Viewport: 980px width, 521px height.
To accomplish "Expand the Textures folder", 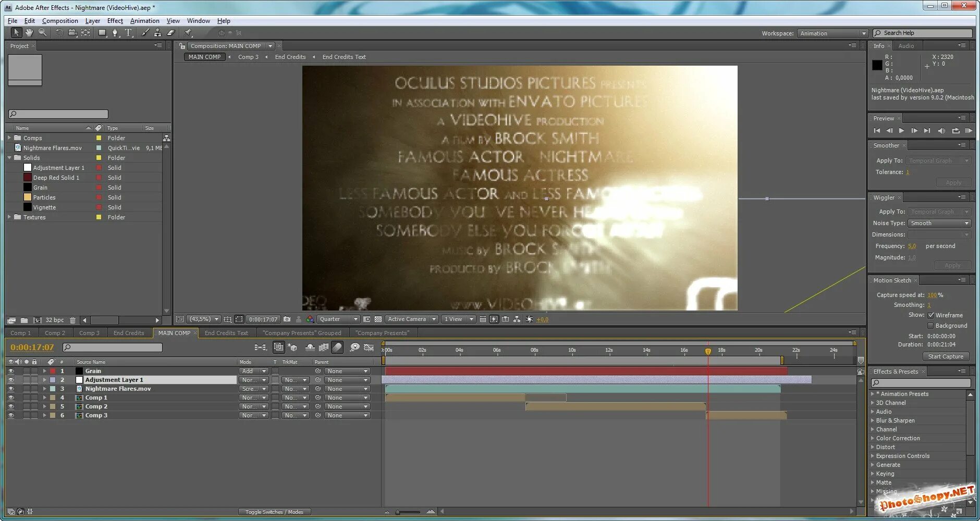I will pyautogui.click(x=9, y=217).
